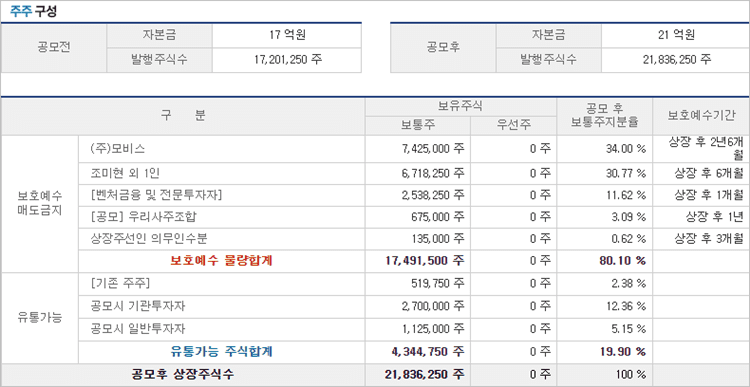Viewport: 750px width, 387px height.
Task: Click the 12.36 % ownership value
Action: coord(625,306)
